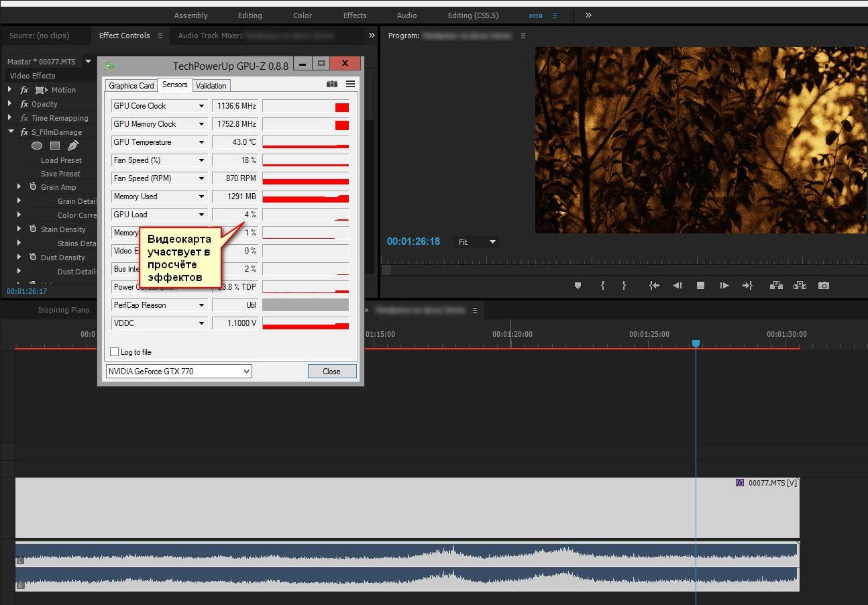Show hidden Source panel tabs via chevrons
868x605 pixels.
[x=372, y=36]
